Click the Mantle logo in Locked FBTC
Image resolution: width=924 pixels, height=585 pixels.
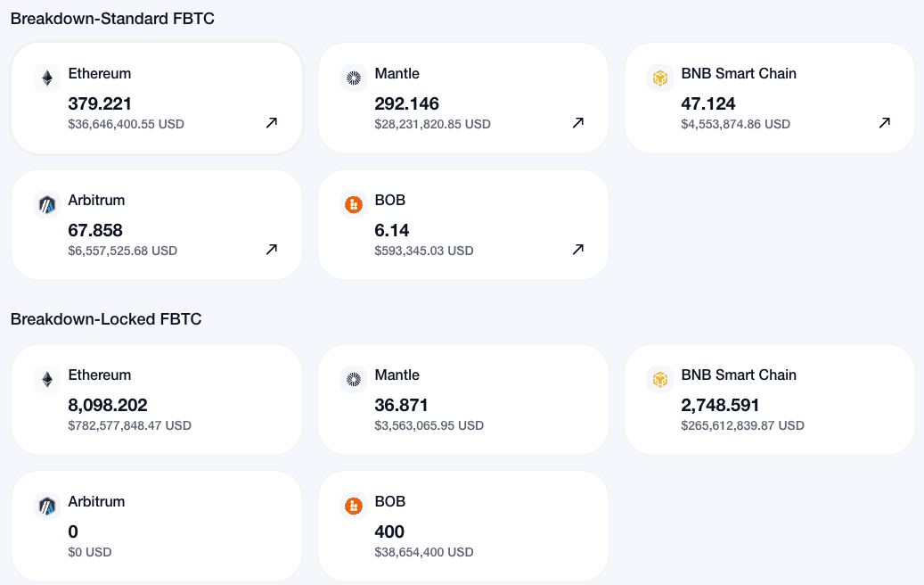point(354,379)
